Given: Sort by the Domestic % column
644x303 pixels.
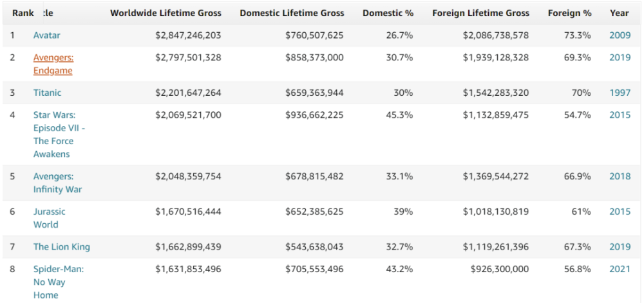Looking at the screenshot, I should point(388,13).
